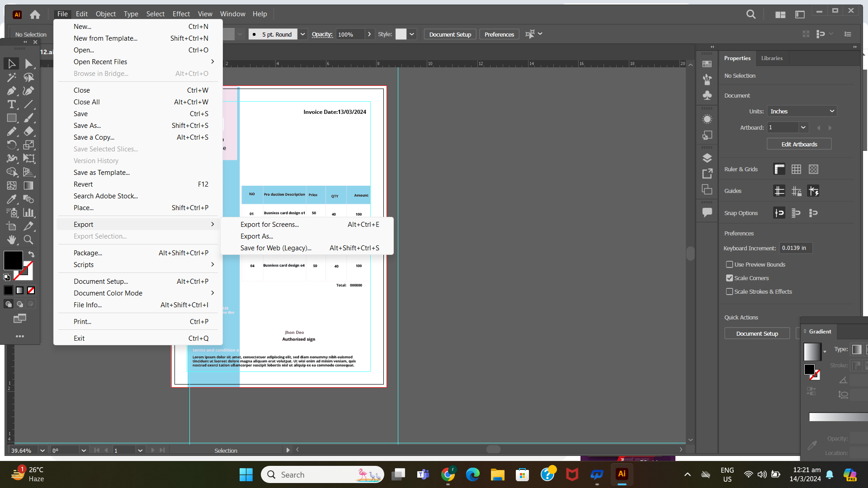
Task: Click the gradient preview swatch in Gradient panel
Action: (x=812, y=352)
